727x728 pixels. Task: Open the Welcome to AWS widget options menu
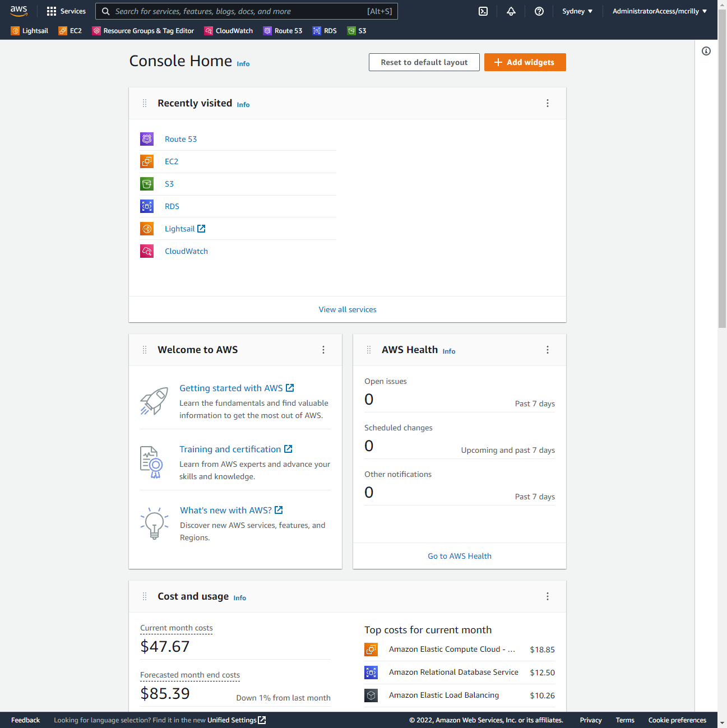(x=323, y=350)
